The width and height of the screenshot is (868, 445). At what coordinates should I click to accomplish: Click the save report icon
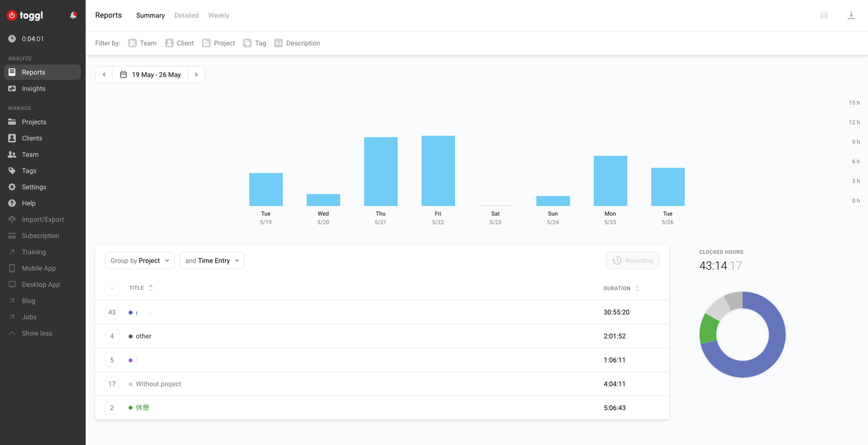coord(824,16)
